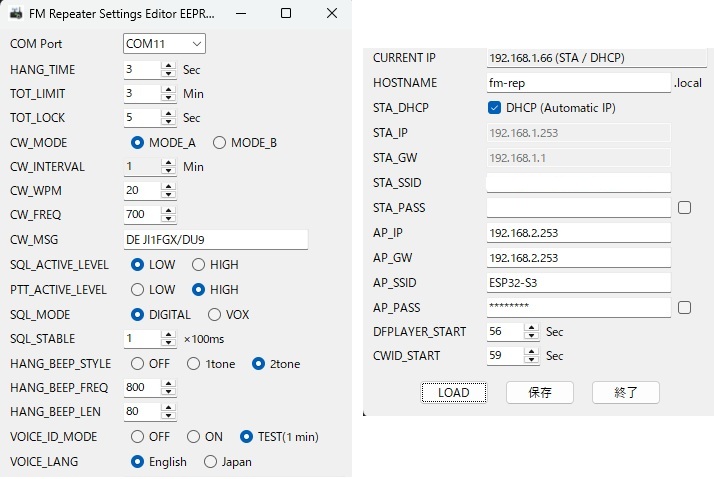Click the 保存 save button
The image size is (714, 479).
(x=540, y=392)
